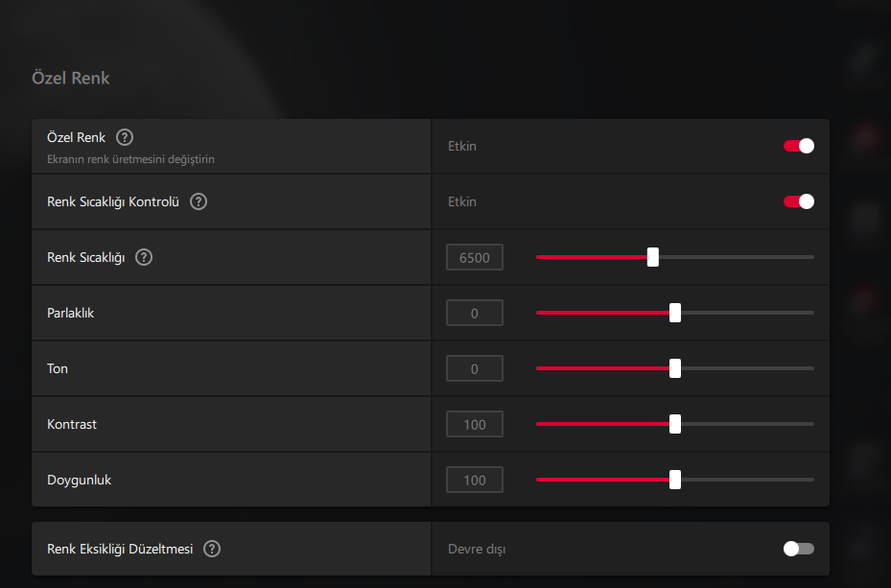This screenshot has height=588, width=891.
Task: Click the Ton numeric input field
Action: click(x=475, y=368)
